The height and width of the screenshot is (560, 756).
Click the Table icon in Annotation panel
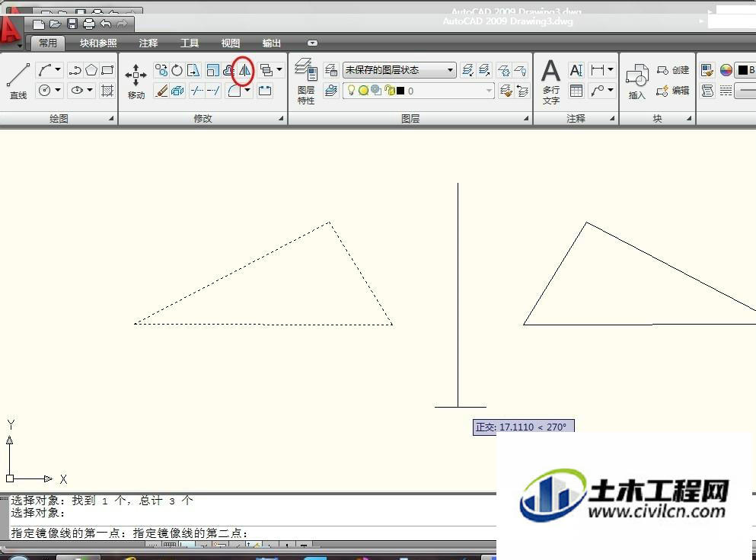[x=576, y=91]
